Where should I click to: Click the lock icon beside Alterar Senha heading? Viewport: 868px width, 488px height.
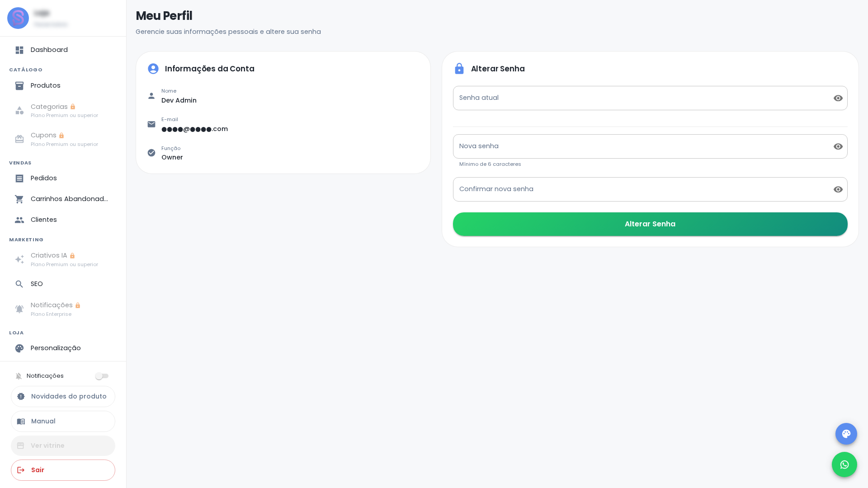[459, 69]
